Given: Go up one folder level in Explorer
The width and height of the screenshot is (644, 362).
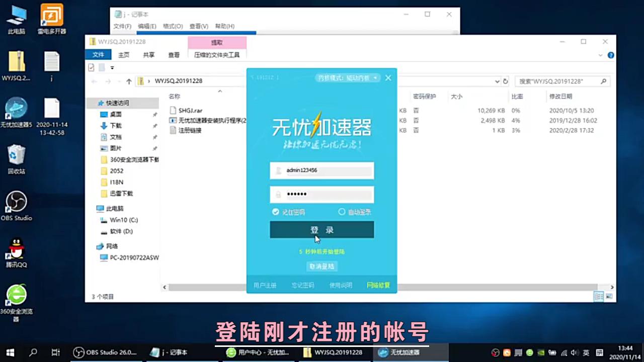Looking at the screenshot, I should point(129,81).
